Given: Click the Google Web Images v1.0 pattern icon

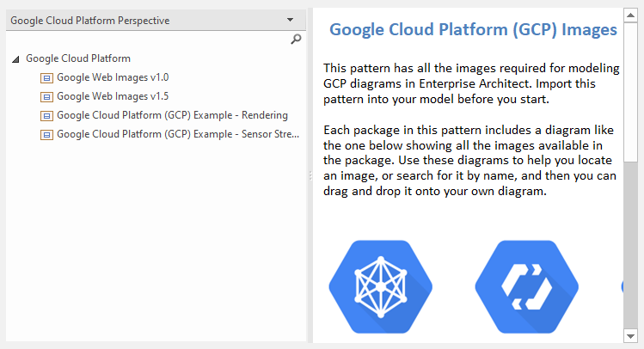Looking at the screenshot, I should tap(46, 77).
